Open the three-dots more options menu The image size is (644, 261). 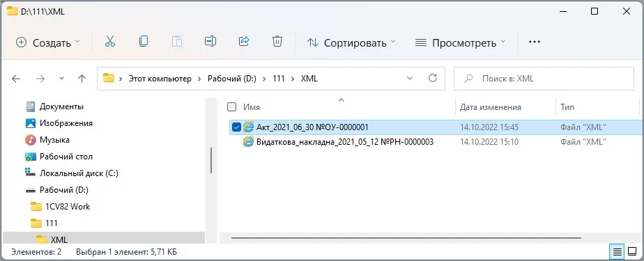coord(534,42)
